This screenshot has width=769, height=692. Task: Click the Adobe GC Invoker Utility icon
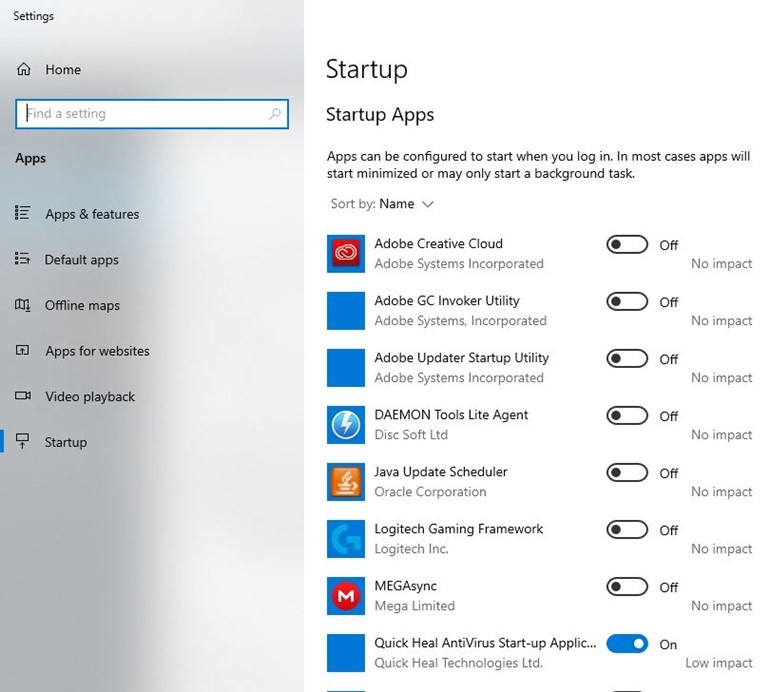coord(346,310)
